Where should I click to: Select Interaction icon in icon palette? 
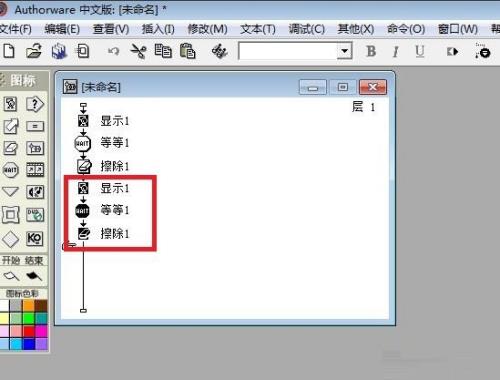click(35, 104)
